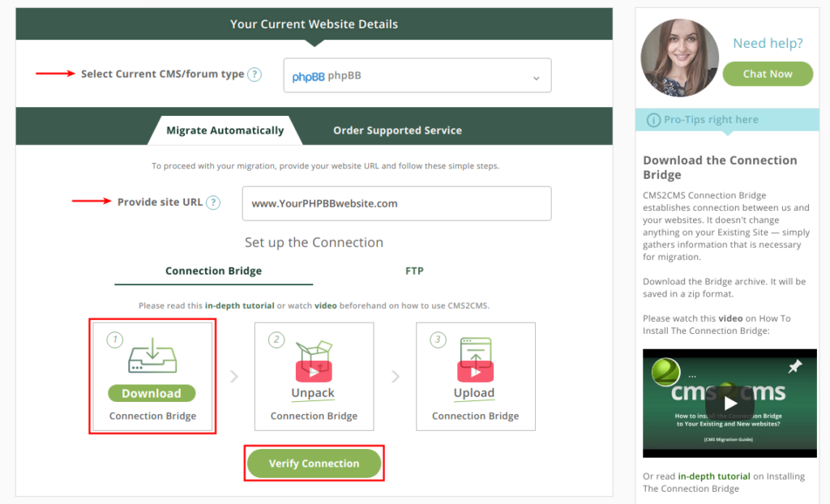Image resolution: width=830 pixels, height=504 pixels.
Task: Click 'Your Current Website Details' header
Action: coord(314,23)
